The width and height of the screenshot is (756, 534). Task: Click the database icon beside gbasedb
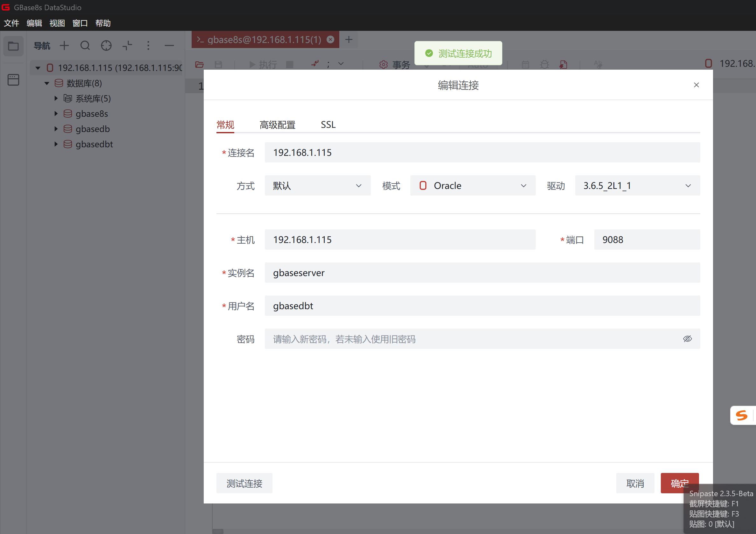(67, 128)
